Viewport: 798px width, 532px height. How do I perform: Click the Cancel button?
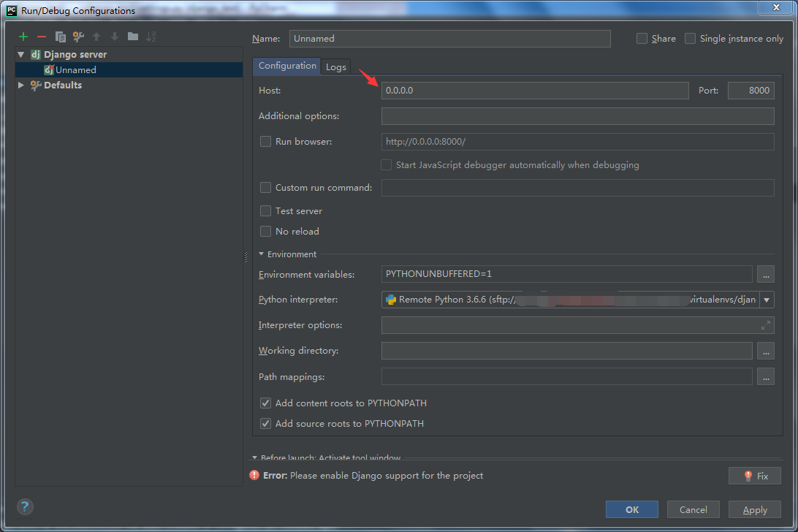[693, 509]
